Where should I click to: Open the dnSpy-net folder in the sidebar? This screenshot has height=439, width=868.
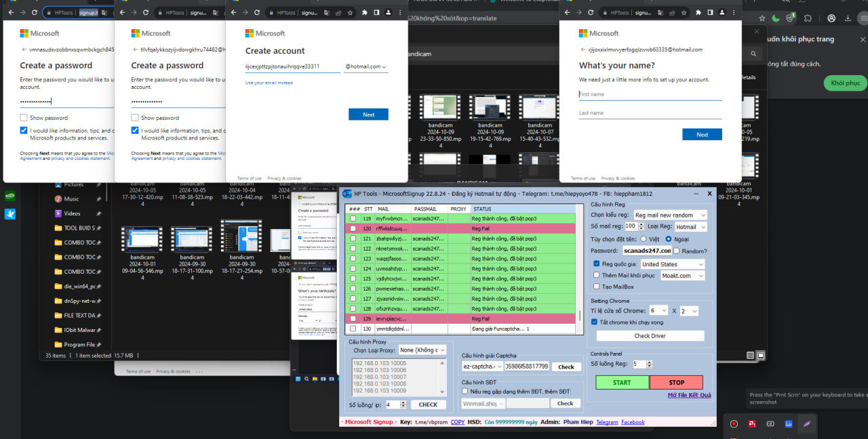click(79, 301)
